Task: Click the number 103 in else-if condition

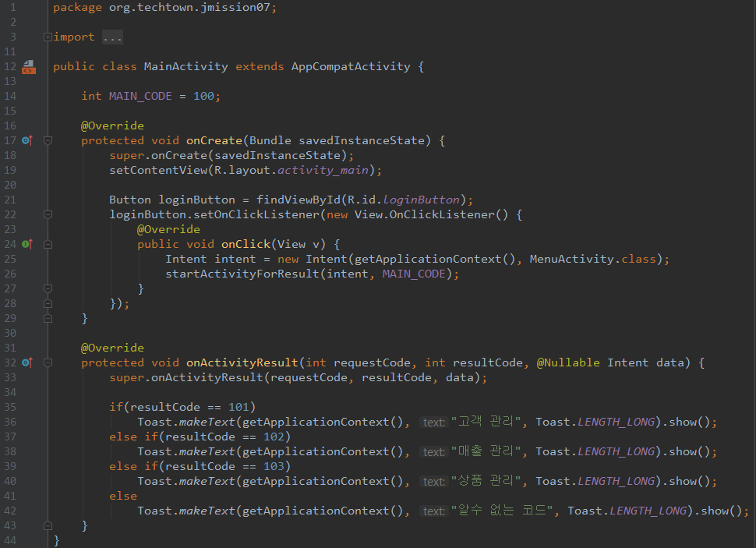Action: [274, 466]
